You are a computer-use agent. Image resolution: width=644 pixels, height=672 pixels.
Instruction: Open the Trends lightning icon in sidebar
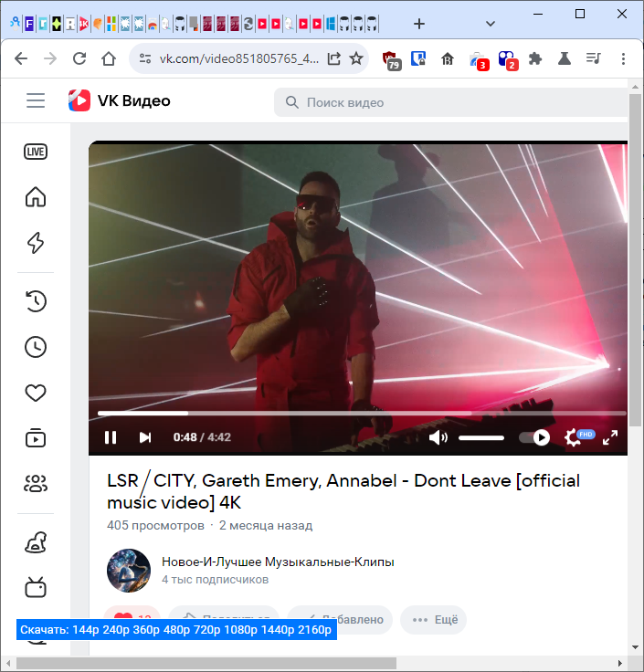click(36, 243)
